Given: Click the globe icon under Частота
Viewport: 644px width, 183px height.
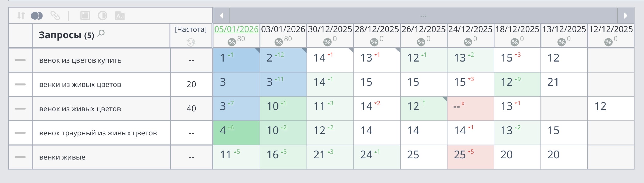Looking at the screenshot, I should pos(191,42).
